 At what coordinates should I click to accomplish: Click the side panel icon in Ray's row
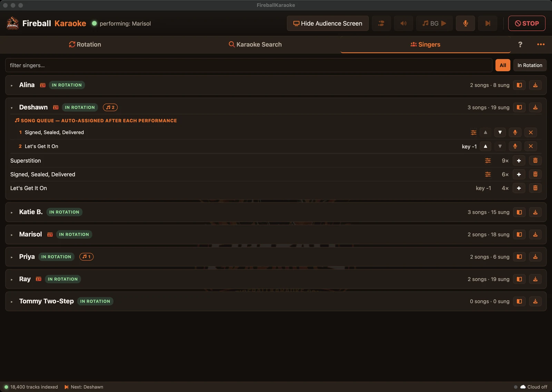click(x=519, y=279)
